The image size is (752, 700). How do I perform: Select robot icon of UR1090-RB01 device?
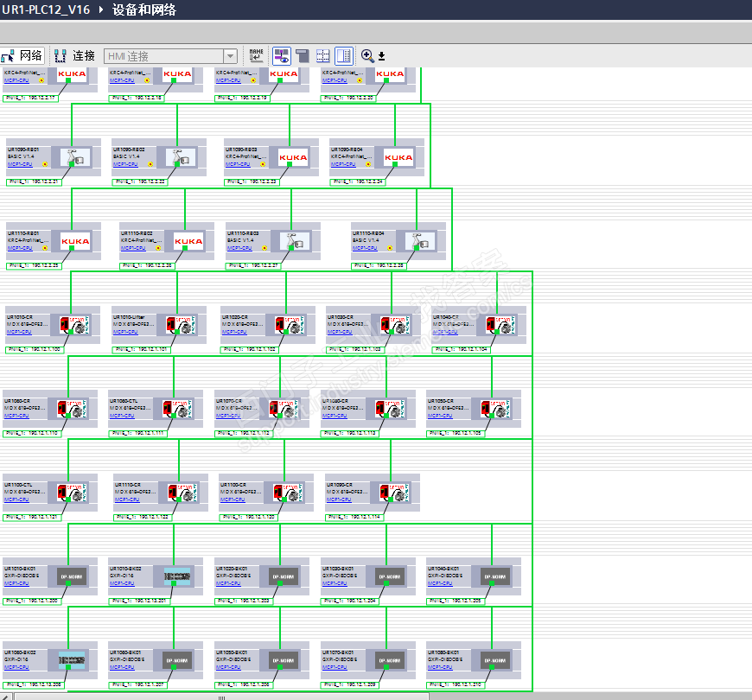point(75,157)
